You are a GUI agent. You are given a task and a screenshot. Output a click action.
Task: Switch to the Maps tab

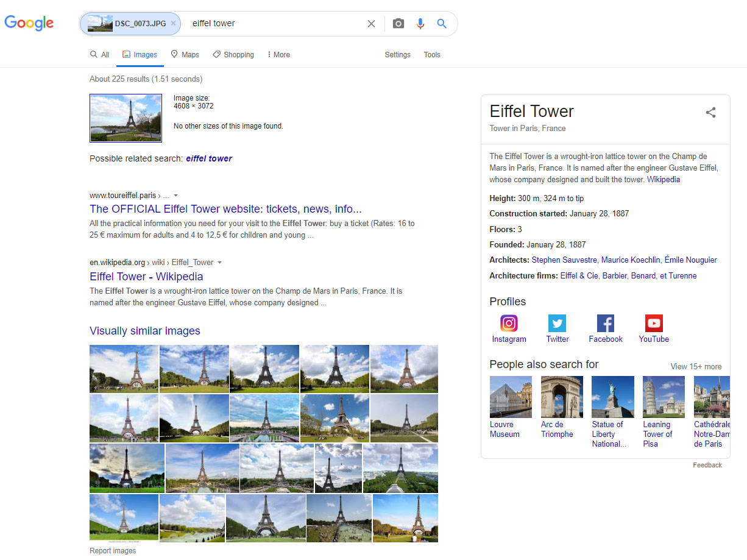(x=185, y=55)
